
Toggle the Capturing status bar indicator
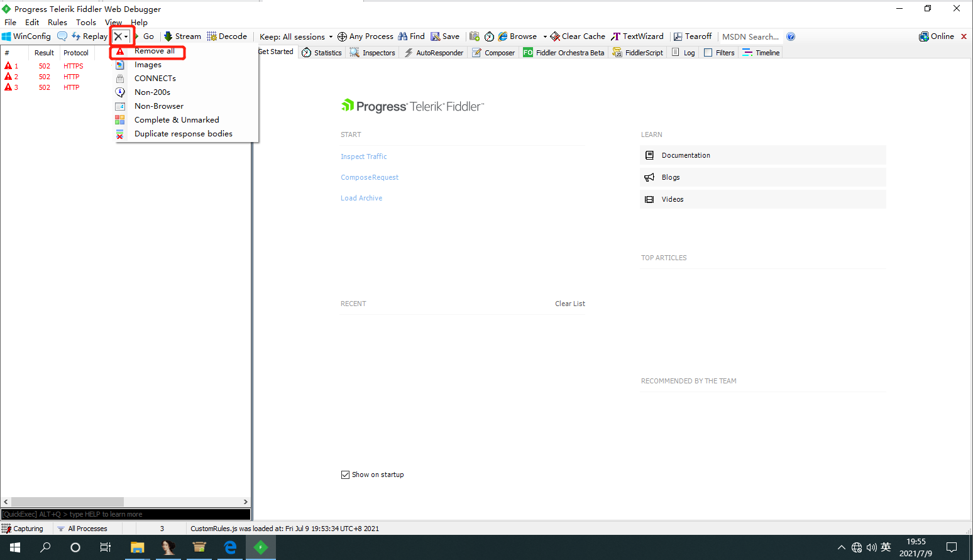[23, 529]
